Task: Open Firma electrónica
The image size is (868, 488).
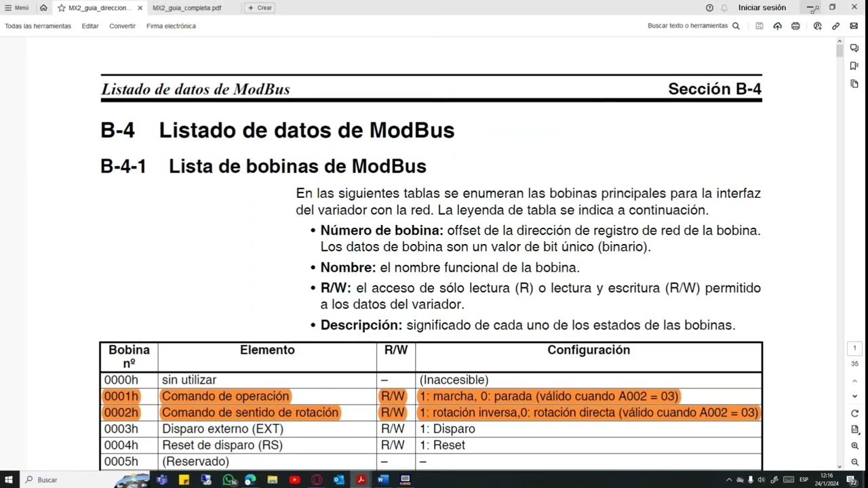Action: [171, 26]
